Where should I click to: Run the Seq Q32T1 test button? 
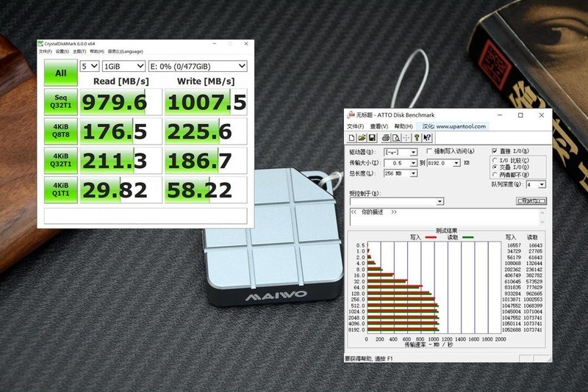(x=60, y=101)
